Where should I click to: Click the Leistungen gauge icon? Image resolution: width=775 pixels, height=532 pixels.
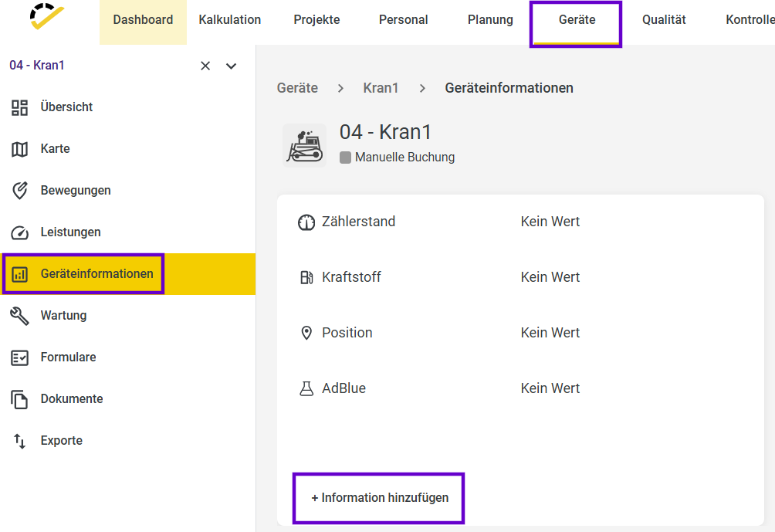pyautogui.click(x=20, y=232)
